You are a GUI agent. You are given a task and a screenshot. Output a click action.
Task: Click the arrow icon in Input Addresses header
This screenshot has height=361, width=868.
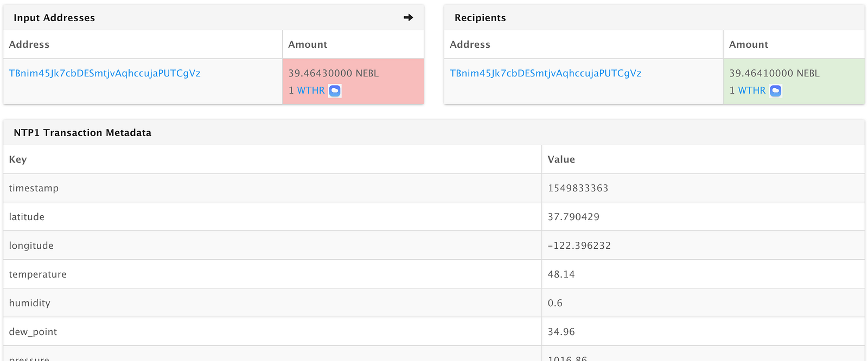pyautogui.click(x=409, y=17)
